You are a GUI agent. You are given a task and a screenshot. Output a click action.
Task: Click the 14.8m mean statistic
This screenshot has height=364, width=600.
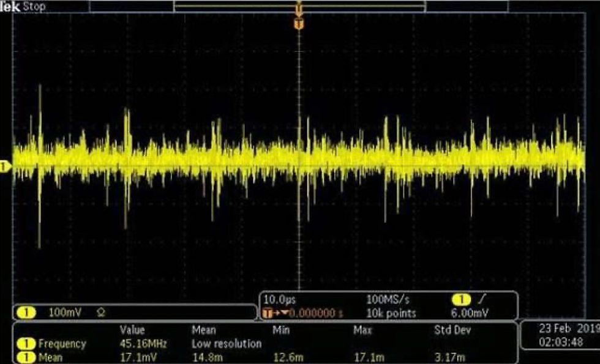[x=207, y=358]
